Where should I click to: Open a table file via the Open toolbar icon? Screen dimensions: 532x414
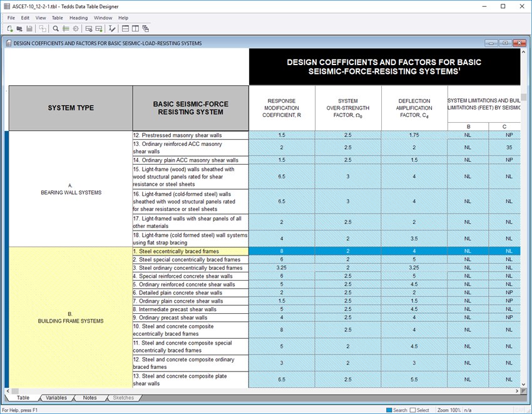click(x=19, y=28)
